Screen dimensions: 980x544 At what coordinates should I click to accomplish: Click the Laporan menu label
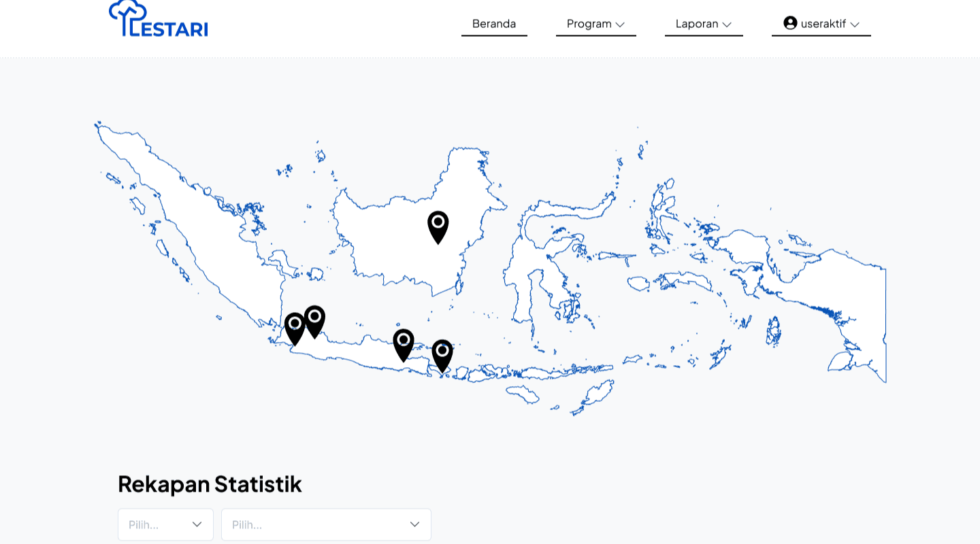click(697, 24)
